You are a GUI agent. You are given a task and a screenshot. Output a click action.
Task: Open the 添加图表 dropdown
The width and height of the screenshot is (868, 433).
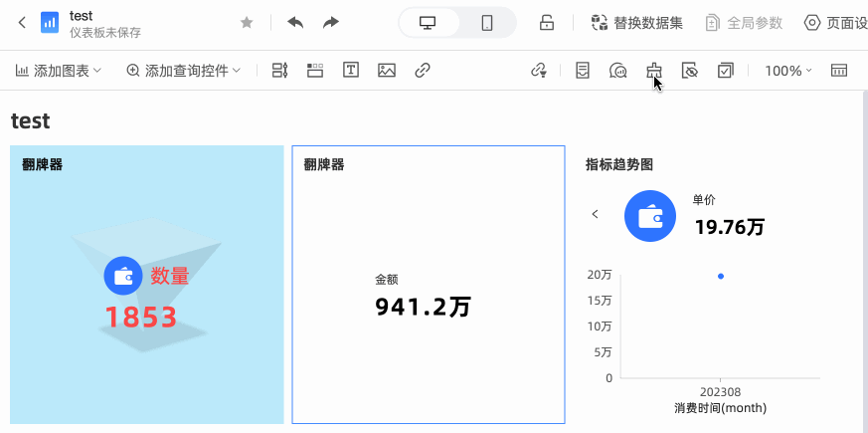click(x=59, y=71)
